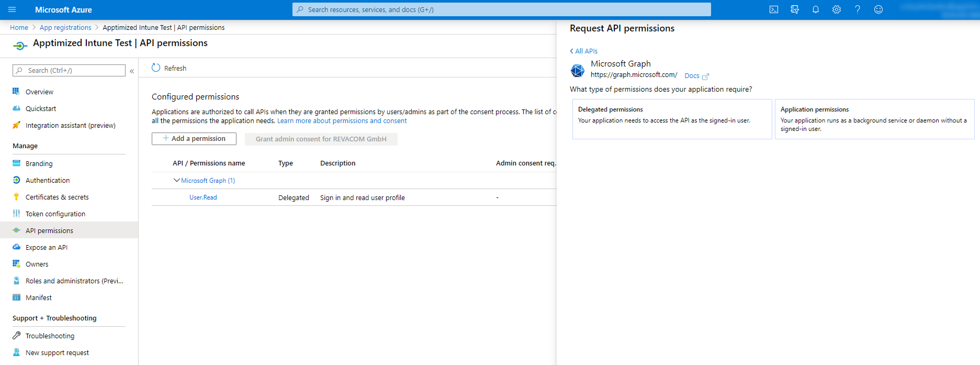Open the User.Read permission link

click(203, 197)
